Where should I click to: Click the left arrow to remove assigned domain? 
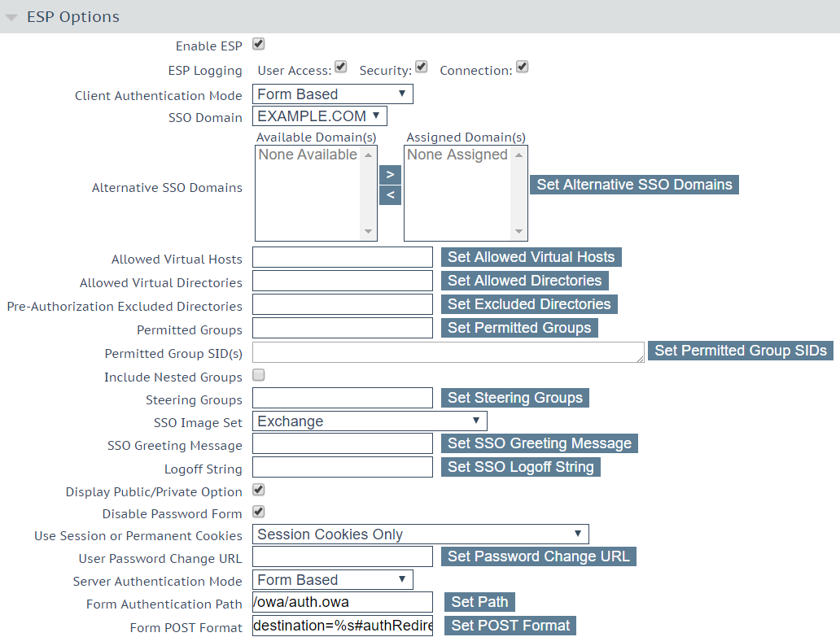(x=390, y=194)
